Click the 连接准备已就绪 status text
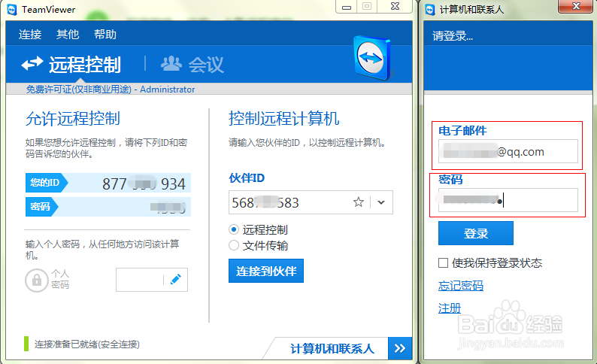The image size is (597, 364). pyautogui.click(x=86, y=344)
